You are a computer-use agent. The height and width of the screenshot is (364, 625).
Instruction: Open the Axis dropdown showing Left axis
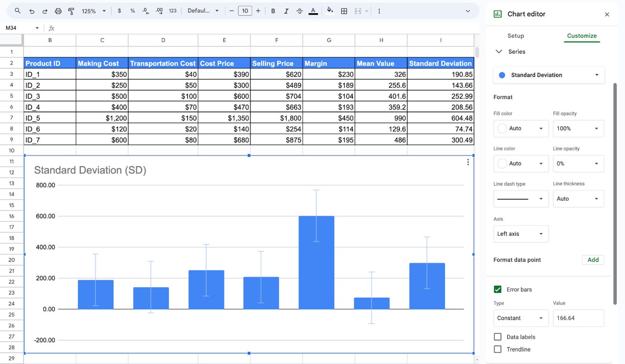(x=521, y=234)
